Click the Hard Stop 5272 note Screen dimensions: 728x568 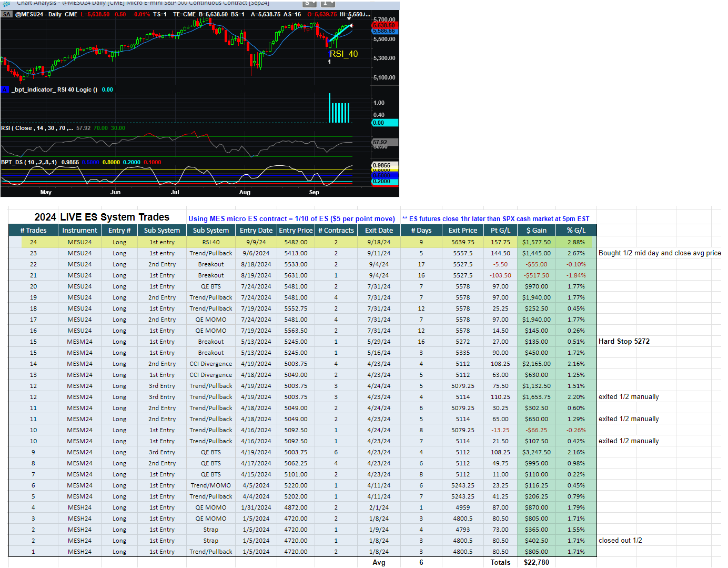[624, 342]
